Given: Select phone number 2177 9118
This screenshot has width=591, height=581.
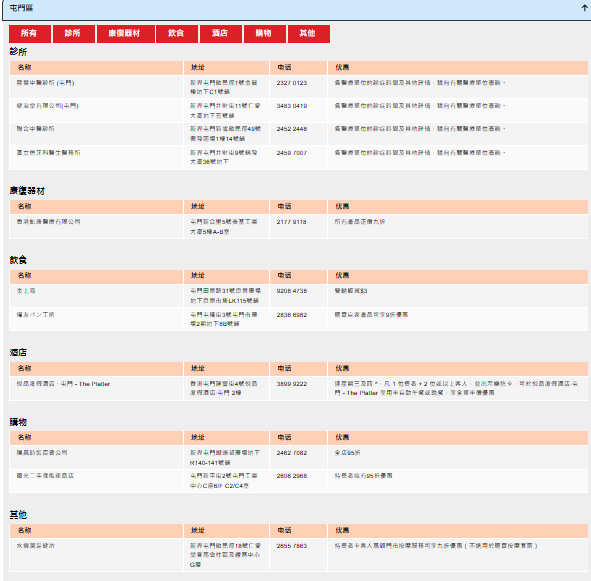Looking at the screenshot, I should [x=292, y=222].
